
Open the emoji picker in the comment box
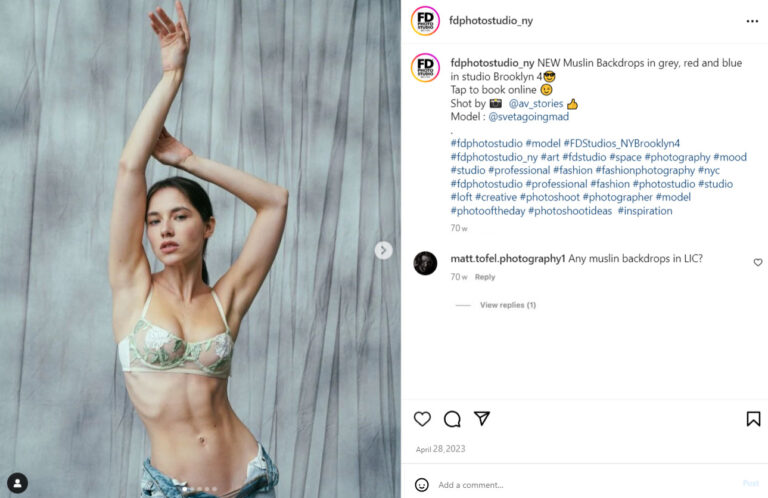pyautogui.click(x=422, y=485)
